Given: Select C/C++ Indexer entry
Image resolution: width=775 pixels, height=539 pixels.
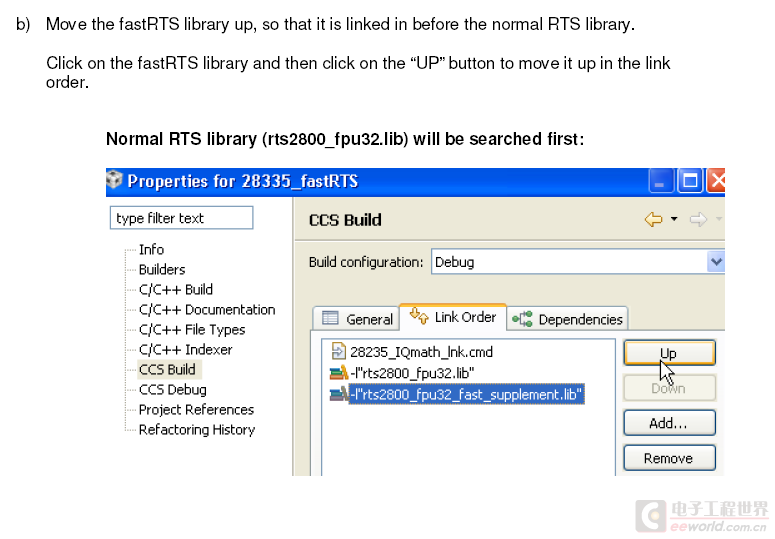Looking at the screenshot, I should 185,350.
